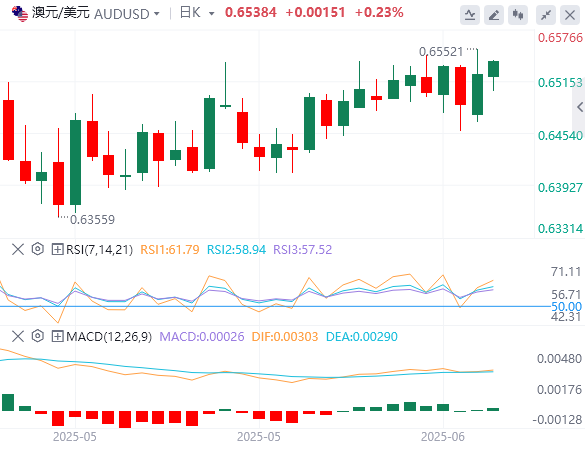The image size is (585, 449).
Task: Remove the RSI indicator panel
Action: [x=18, y=249]
